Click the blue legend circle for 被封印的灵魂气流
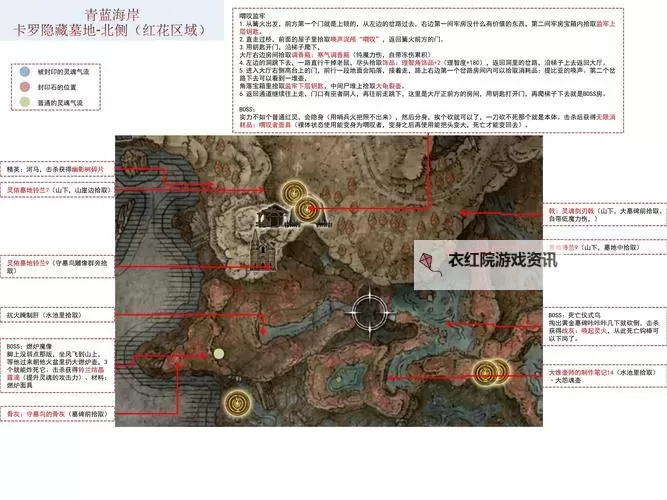 tap(25, 71)
